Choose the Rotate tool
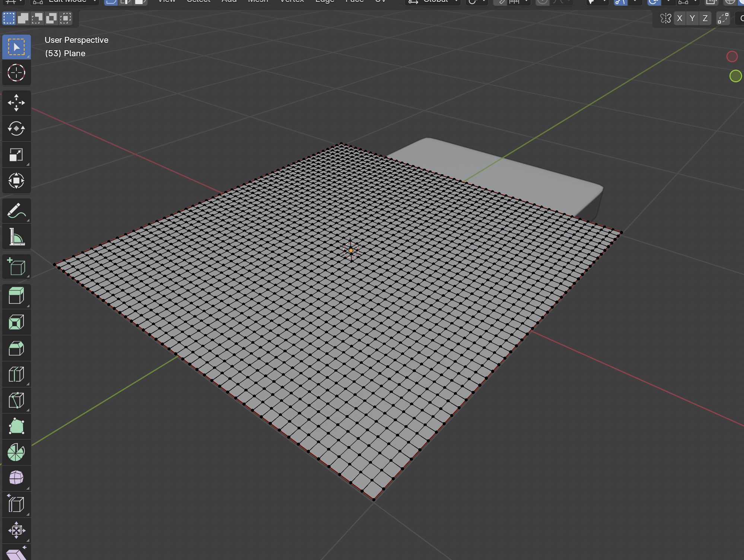Viewport: 744px width, 560px height. point(16,128)
